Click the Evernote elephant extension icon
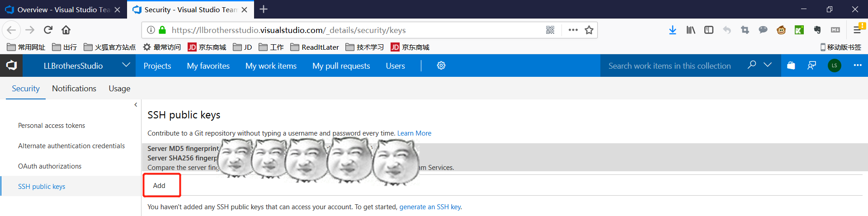This screenshot has width=868, height=216. click(817, 30)
